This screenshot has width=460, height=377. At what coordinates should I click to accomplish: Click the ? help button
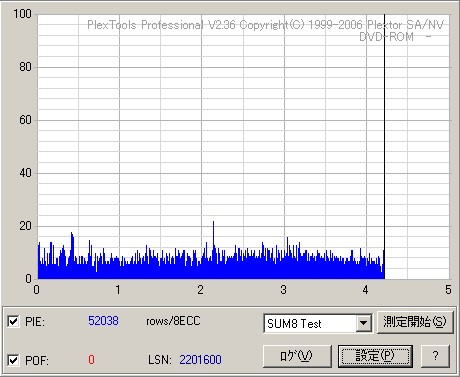coord(435,356)
